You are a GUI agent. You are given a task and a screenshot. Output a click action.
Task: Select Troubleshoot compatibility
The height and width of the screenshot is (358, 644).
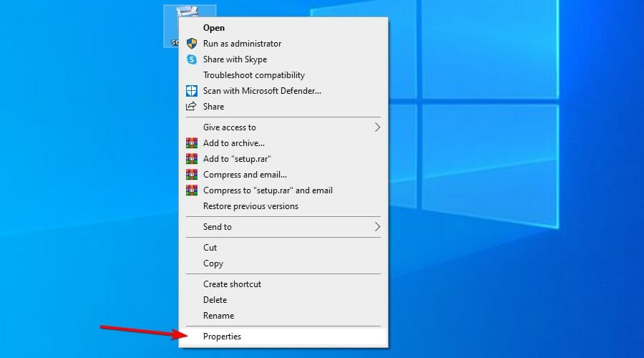coord(254,75)
